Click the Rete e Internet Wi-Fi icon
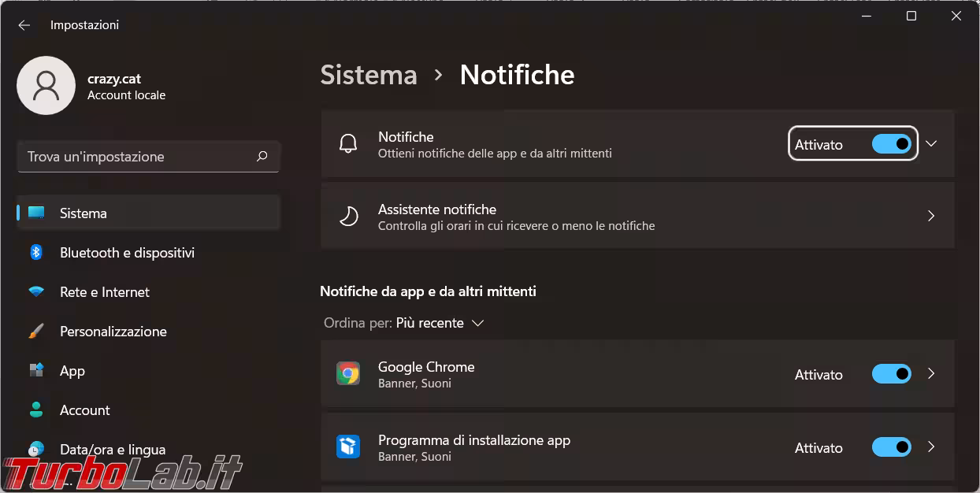 pyautogui.click(x=36, y=292)
